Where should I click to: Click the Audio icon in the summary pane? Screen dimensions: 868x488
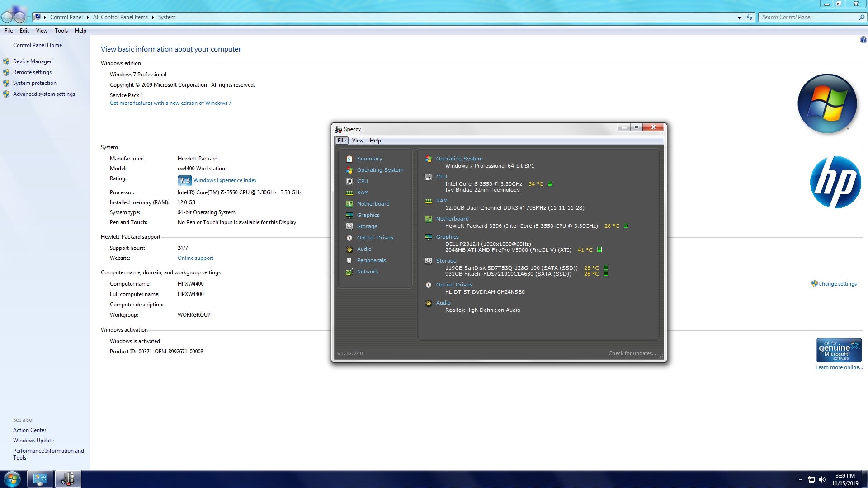(429, 303)
